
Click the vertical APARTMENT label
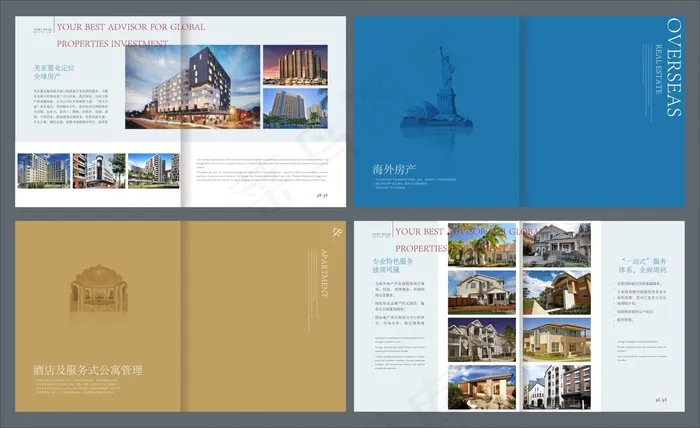point(324,273)
